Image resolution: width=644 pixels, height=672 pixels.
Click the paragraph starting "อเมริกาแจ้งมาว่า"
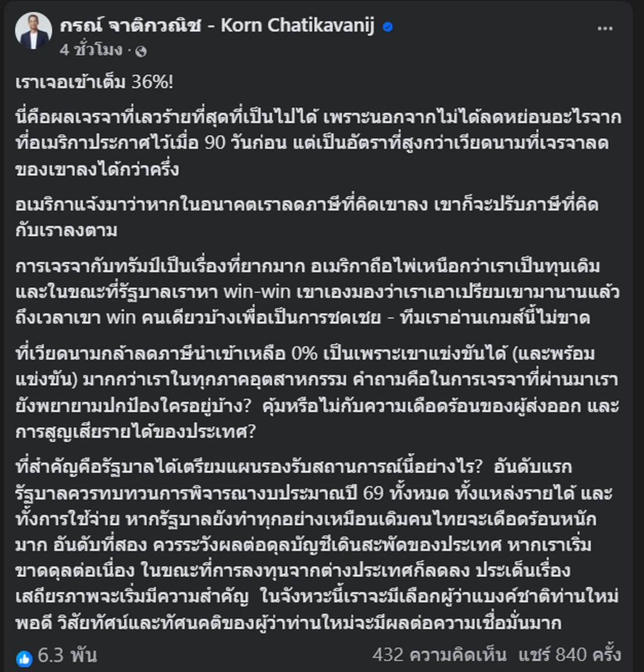tap(306, 217)
